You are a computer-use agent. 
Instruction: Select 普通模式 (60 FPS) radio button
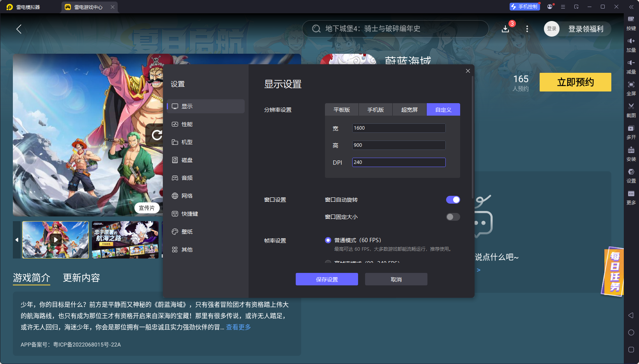point(328,240)
